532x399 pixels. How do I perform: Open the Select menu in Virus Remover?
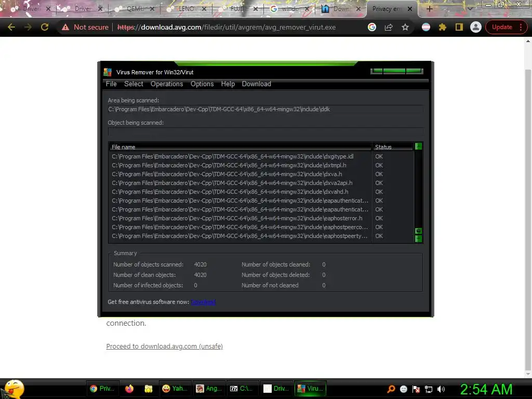tap(134, 84)
